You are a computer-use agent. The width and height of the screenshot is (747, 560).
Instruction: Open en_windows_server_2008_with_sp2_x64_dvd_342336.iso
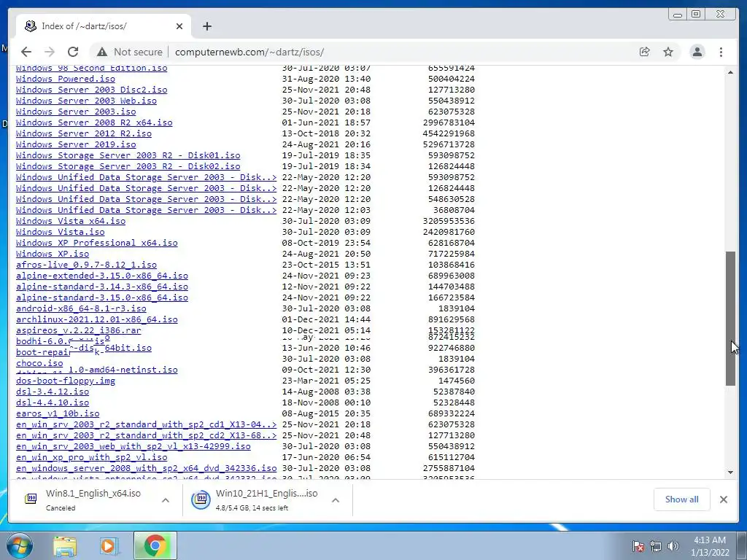pyautogui.click(x=146, y=469)
